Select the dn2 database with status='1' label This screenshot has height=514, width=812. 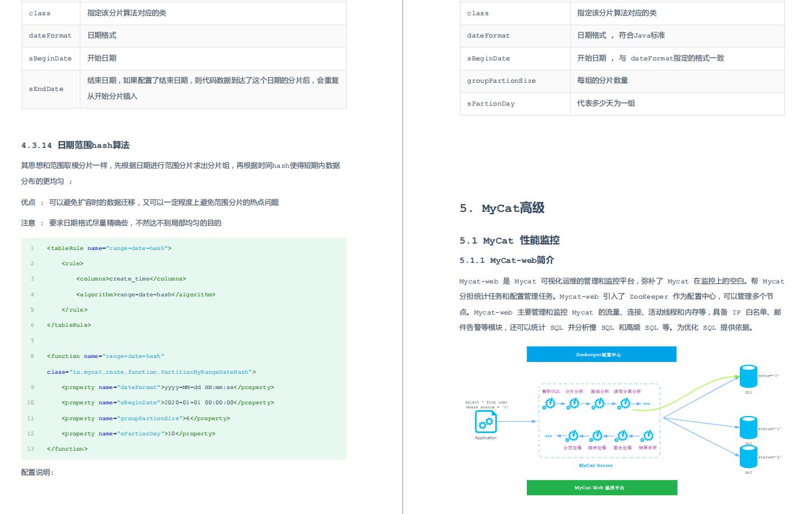coord(748,427)
